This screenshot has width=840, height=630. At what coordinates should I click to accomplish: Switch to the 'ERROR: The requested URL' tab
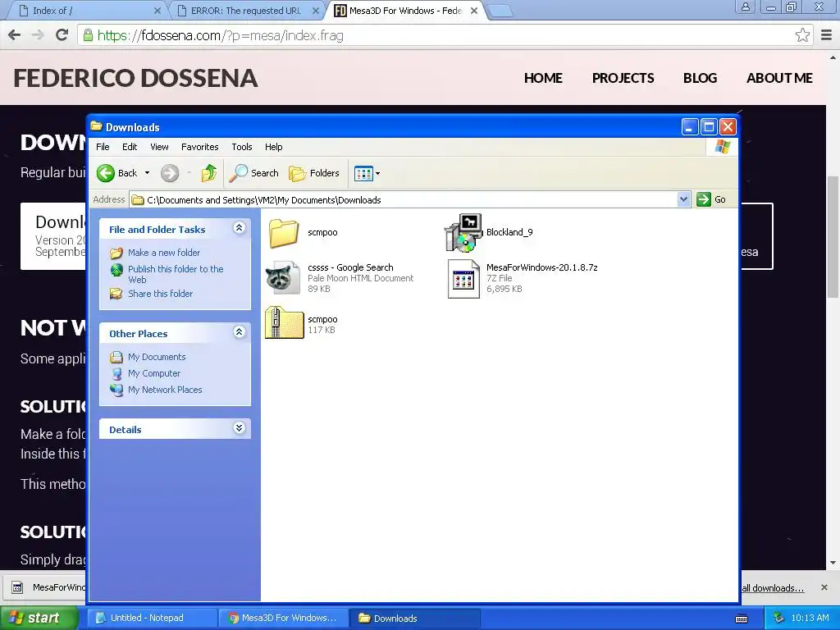point(246,11)
